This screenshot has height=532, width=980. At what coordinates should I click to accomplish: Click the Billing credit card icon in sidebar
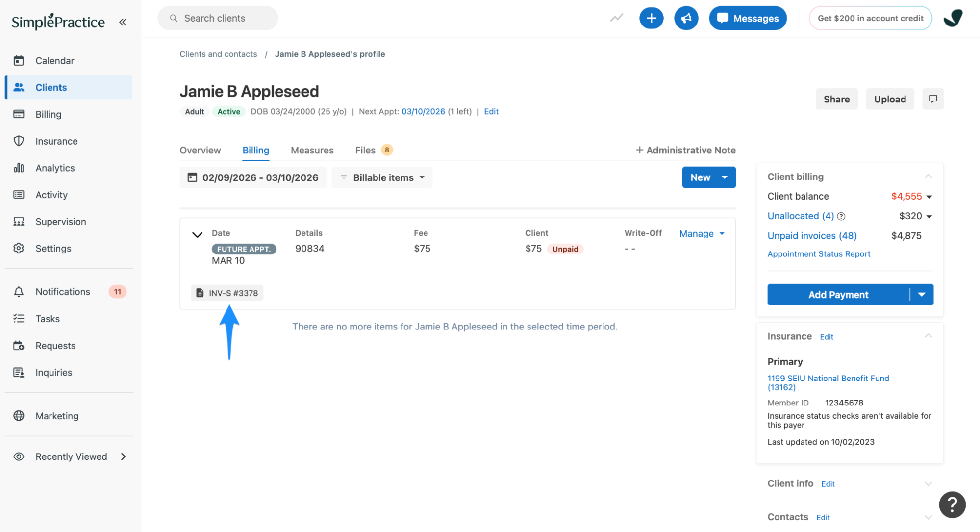click(x=19, y=114)
